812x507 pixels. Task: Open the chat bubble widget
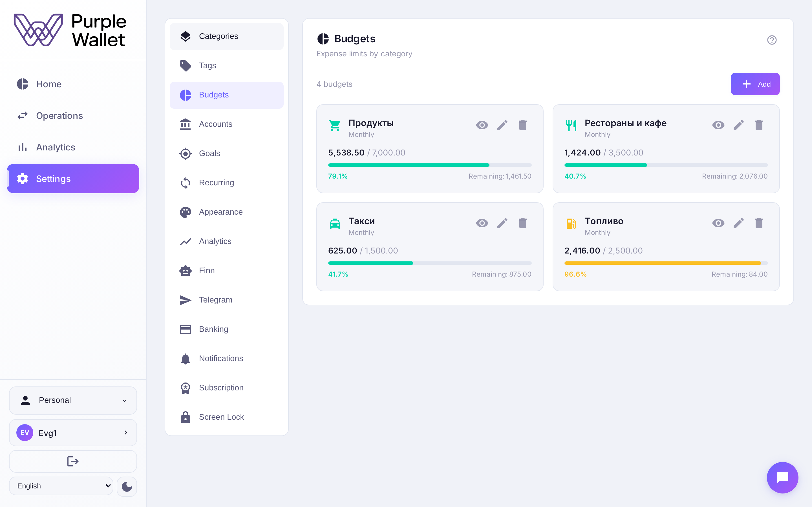coord(782,477)
